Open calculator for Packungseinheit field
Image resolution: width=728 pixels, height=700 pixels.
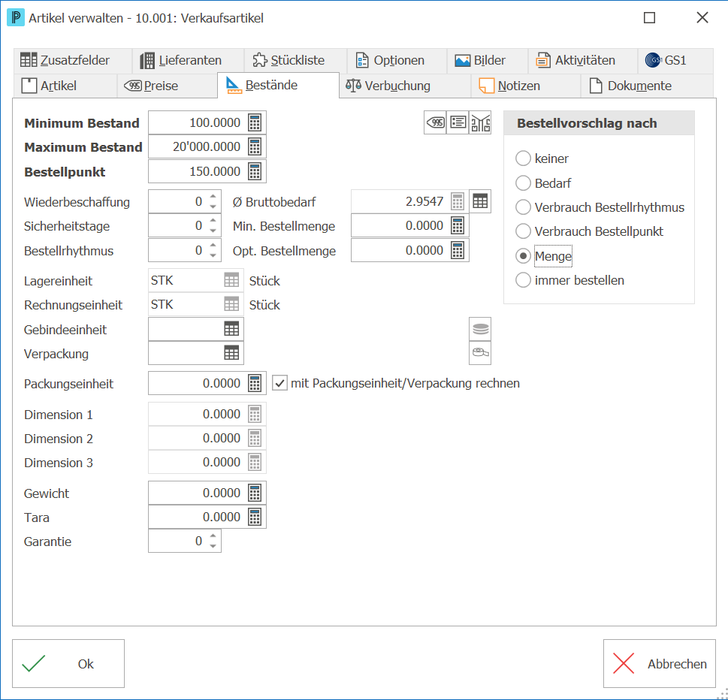[x=255, y=383]
